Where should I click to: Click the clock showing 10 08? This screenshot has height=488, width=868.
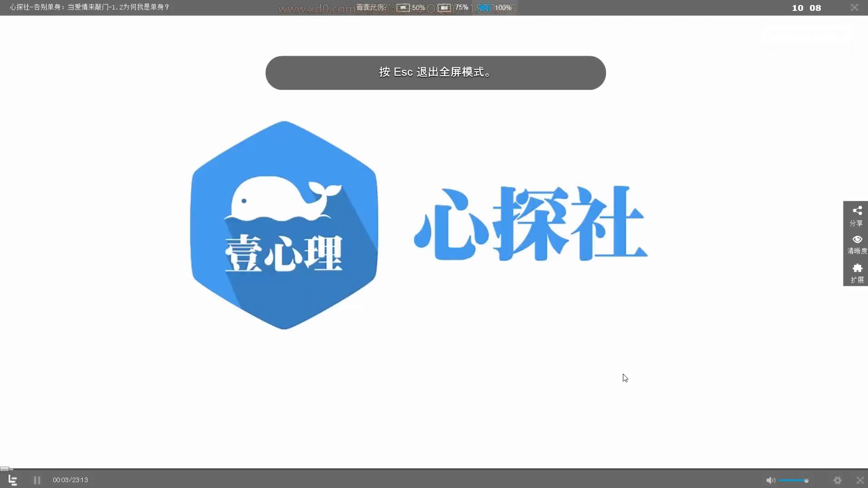(x=806, y=8)
